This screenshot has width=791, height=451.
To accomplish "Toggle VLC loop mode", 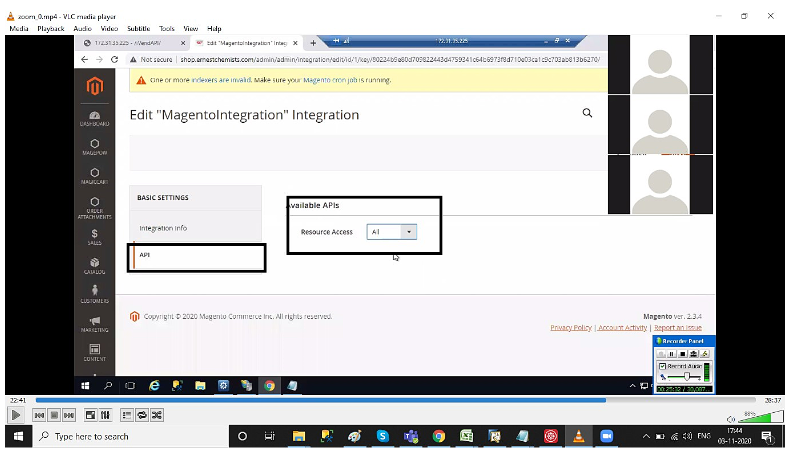I will tap(142, 415).
